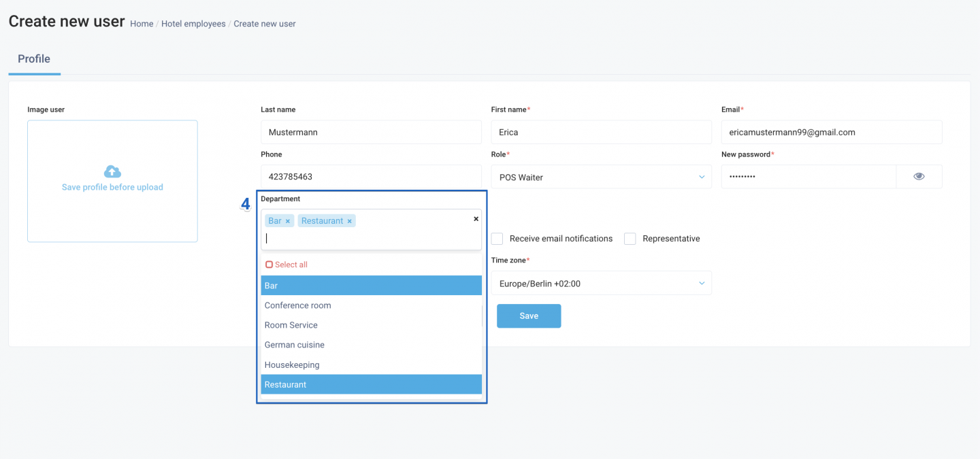Image resolution: width=980 pixels, height=459 pixels.
Task: Focus the Phone input field
Action: [x=372, y=176]
